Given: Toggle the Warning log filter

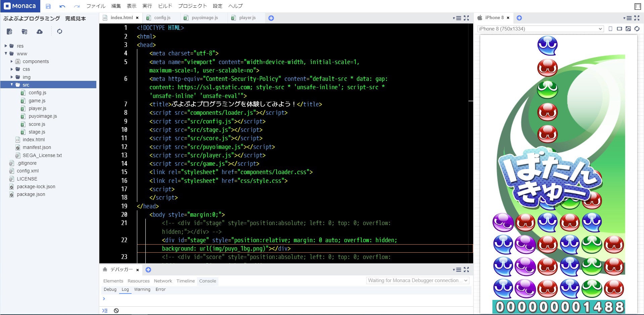Looking at the screenshot, I should 142,290.
